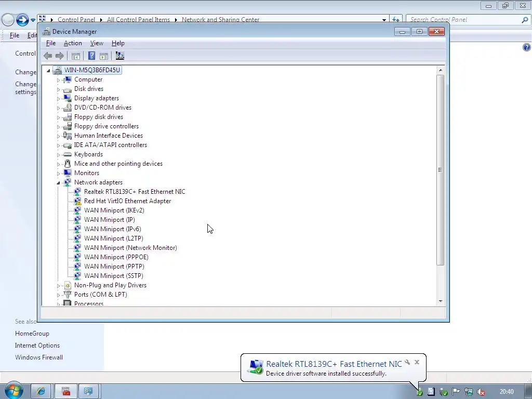Select WAN Miniport (SSTP) entry
Screen dimensions: 532x399
(114, 276)
